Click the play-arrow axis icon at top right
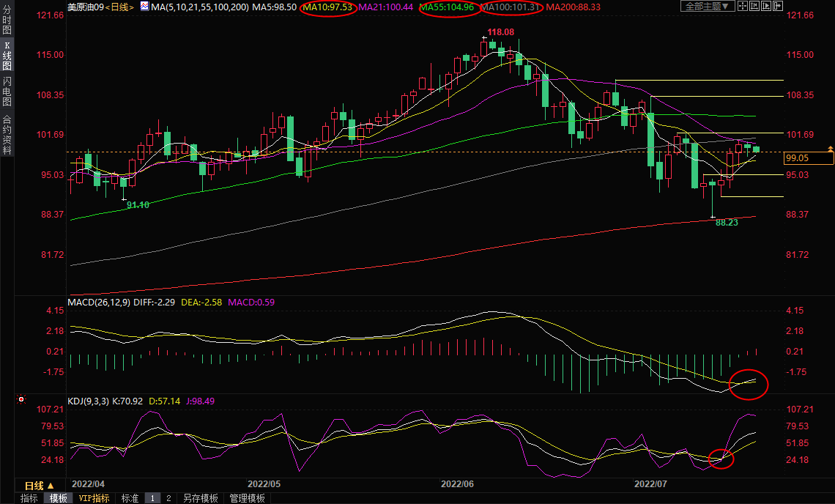The height and width of the screenshot is (504, 835). point(768,7)
